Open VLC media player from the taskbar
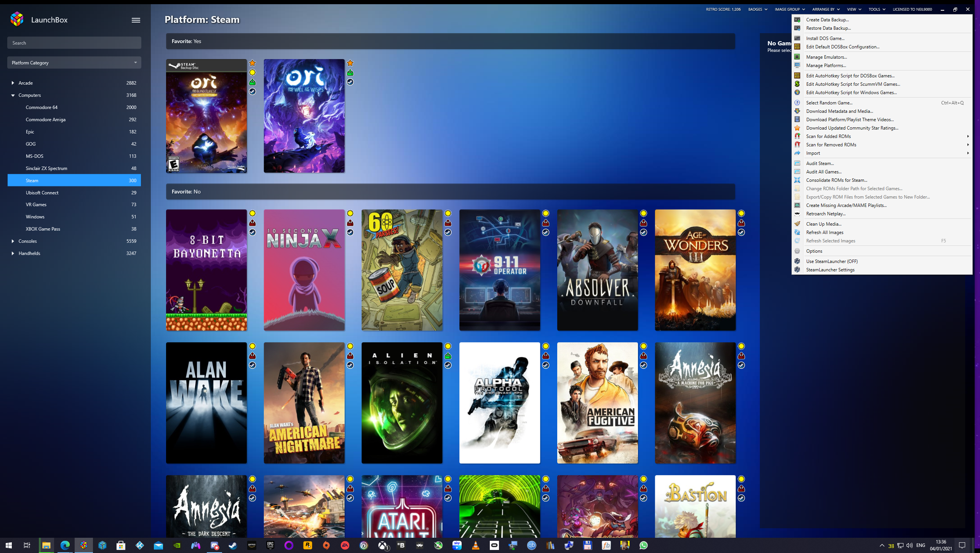The width and height of the screenshot is (980, 553). [476, 545]
